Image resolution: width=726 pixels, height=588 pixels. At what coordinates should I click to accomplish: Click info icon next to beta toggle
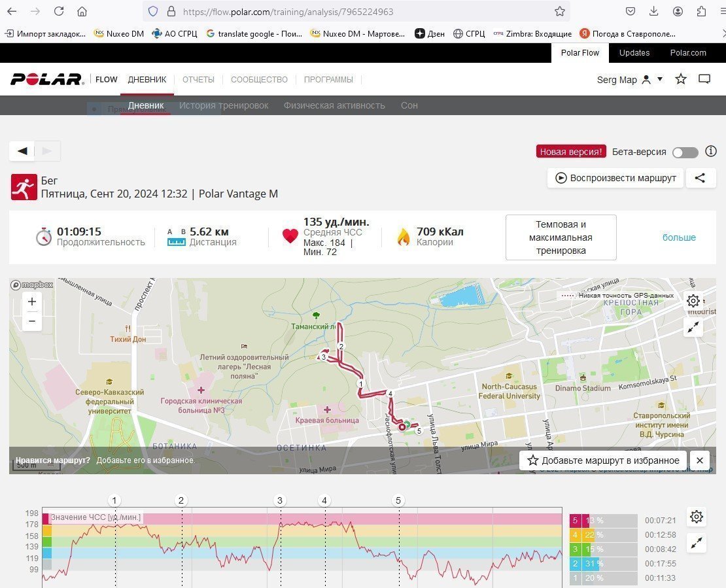tap(711, 151)
